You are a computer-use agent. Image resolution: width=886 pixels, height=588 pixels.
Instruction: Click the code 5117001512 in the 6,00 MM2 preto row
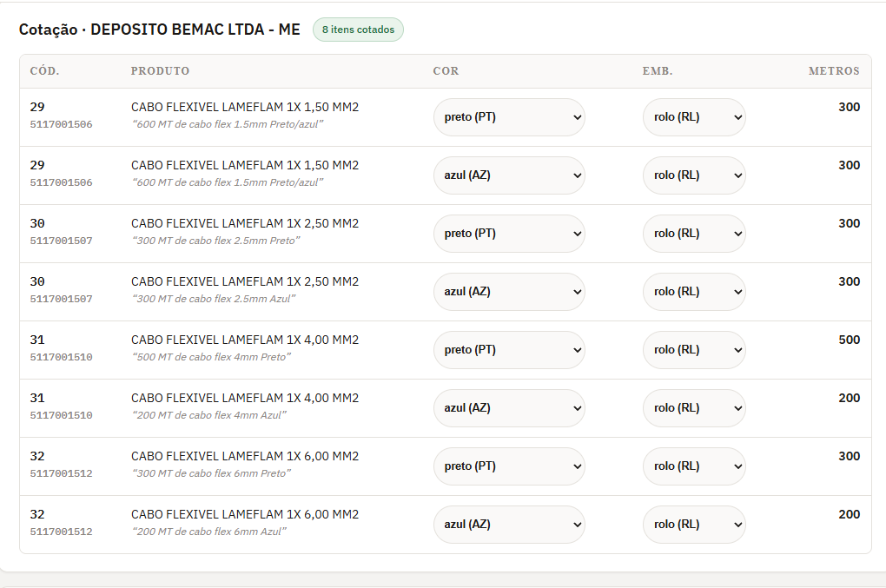(61, 473)
